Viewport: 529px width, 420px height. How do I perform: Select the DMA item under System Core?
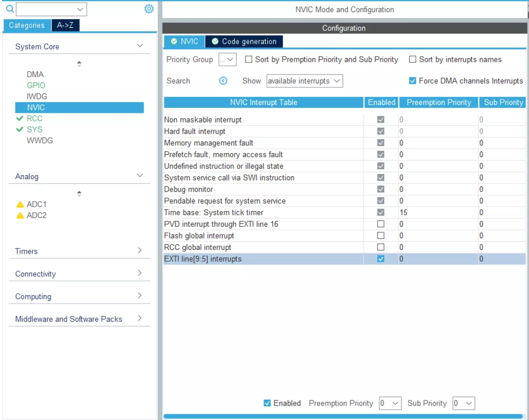click(35, 75)
